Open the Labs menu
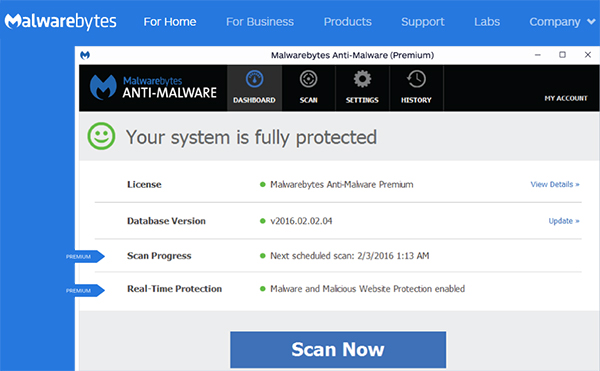600x371 pixels. [x=487, y=22]
